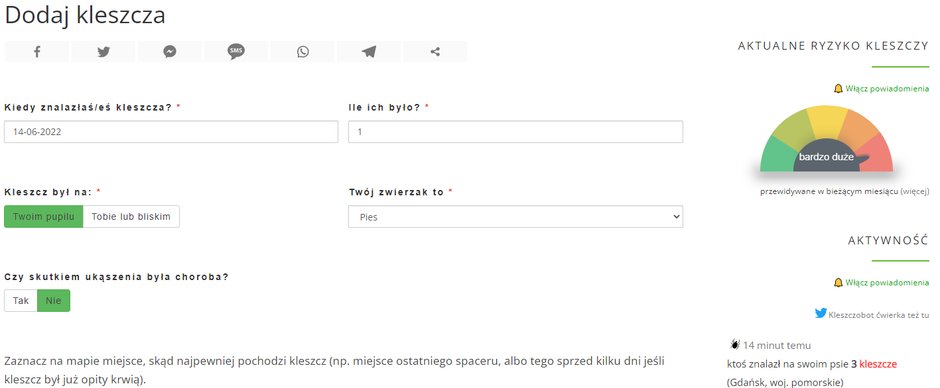The image size is (940, 388).
Task: Share through Facebook Messenger icon
Action: tap(170, 52)
